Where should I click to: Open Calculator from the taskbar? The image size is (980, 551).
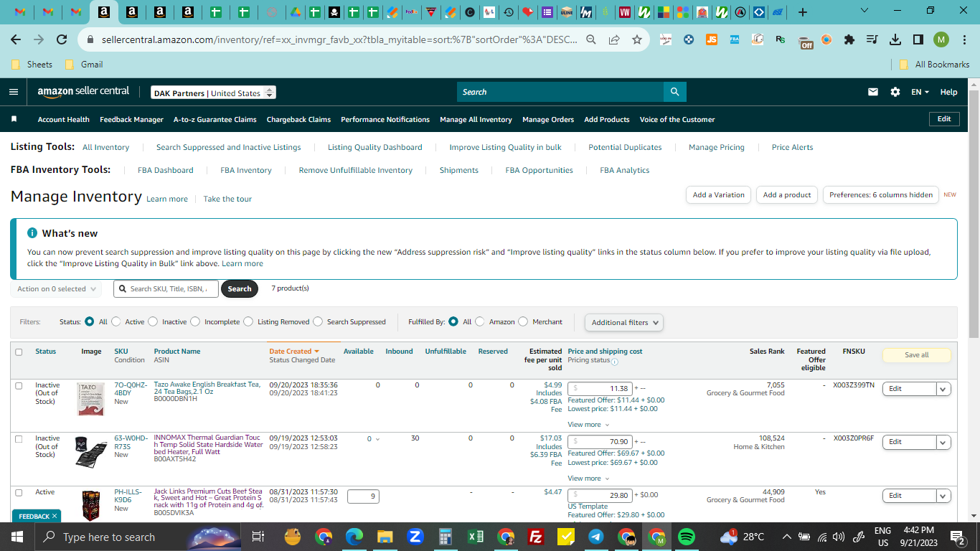445,537
